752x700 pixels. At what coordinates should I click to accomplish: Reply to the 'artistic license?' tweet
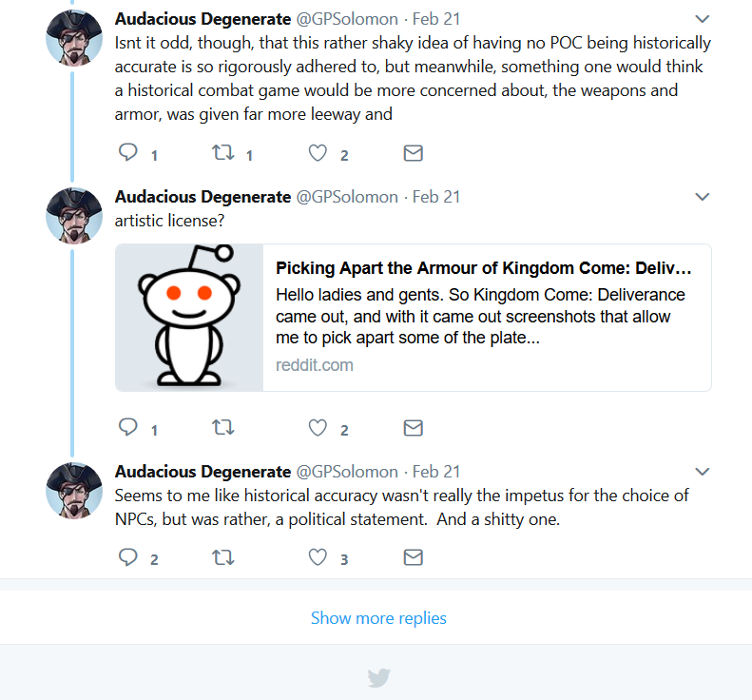pos(128,427)
